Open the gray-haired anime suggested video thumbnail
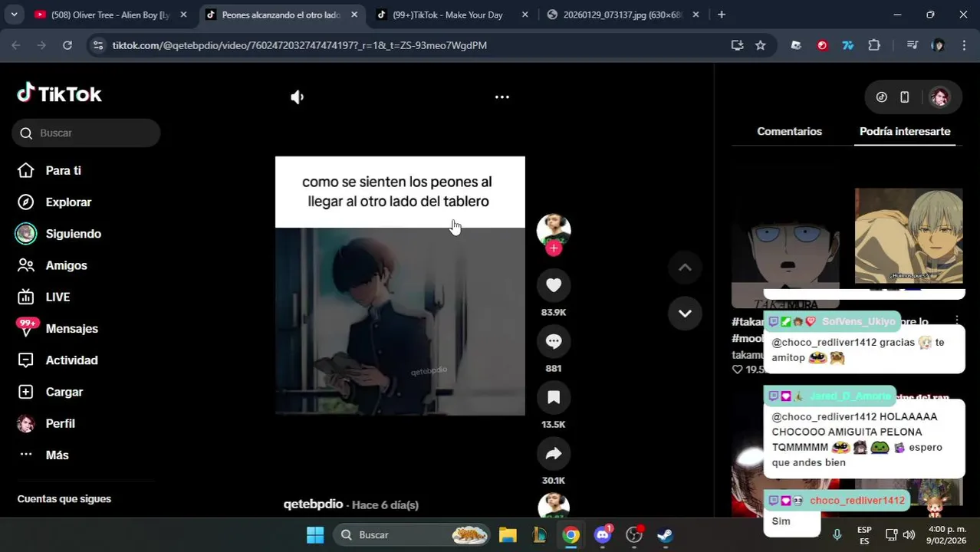This screenshot has width=980, height=552. pos(909,236)
